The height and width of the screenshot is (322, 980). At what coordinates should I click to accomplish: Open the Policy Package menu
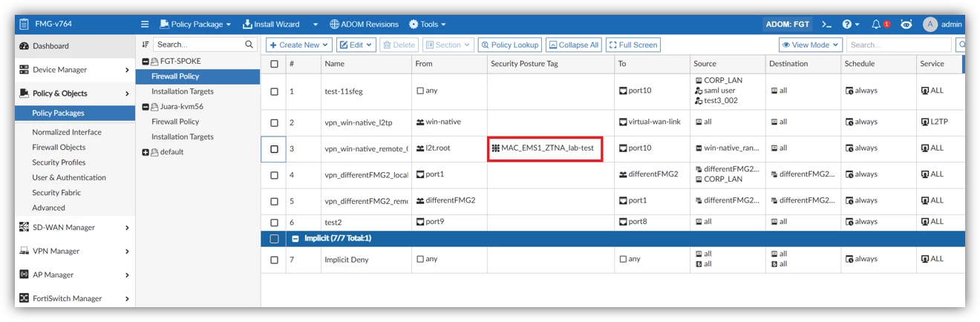(196, 24)
